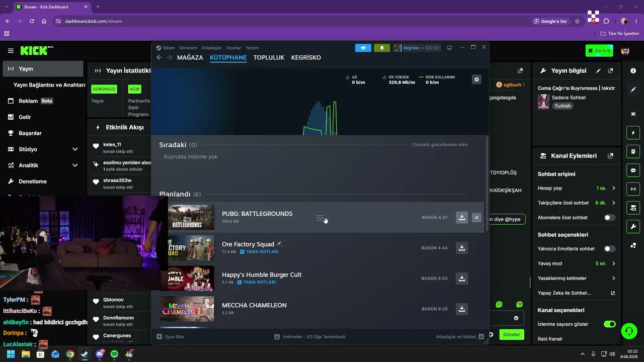Open Yardım menu in Steam
This screenshot has width=644, height=362.
pos(252,48)
